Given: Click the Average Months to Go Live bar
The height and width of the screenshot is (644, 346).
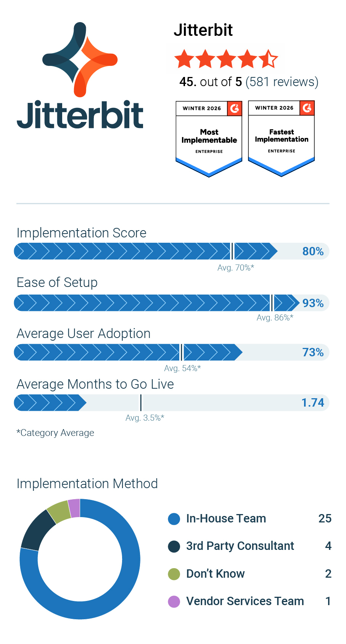Looking at the screenshot, I should click(172, 403).
